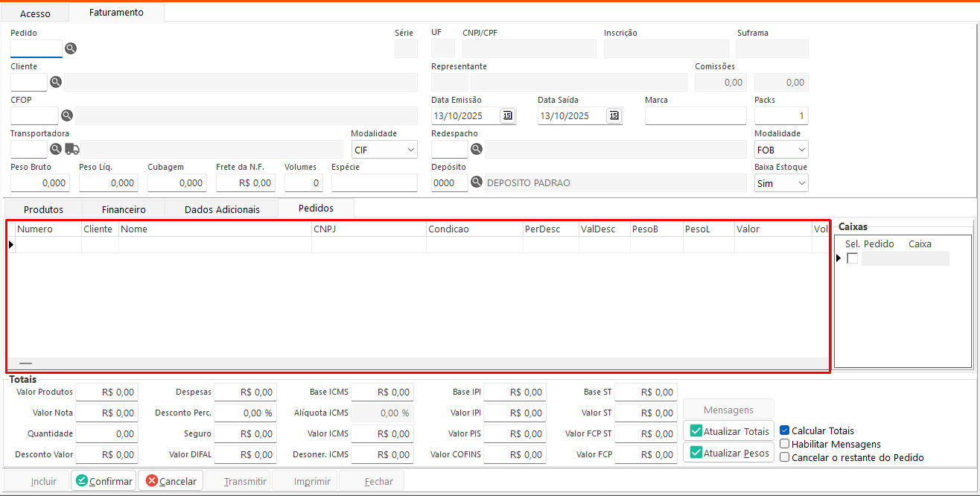Click the truck icon beside Transportadora
Viewport: 980px width, 496px height.
coord(72,149)
